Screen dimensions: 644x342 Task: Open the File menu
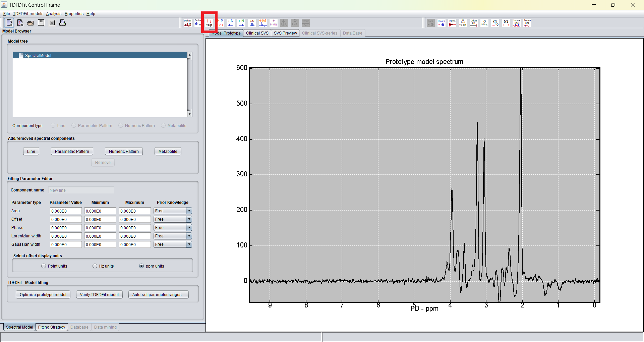6,14
